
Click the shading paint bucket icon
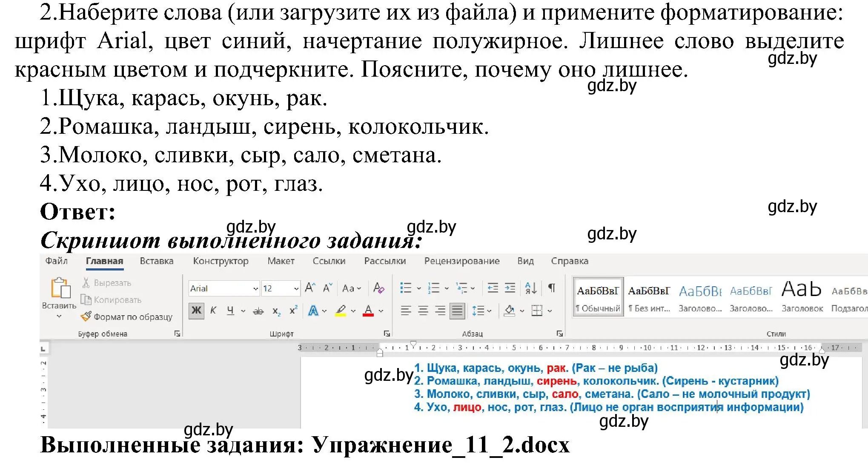(x=509, y=311)
